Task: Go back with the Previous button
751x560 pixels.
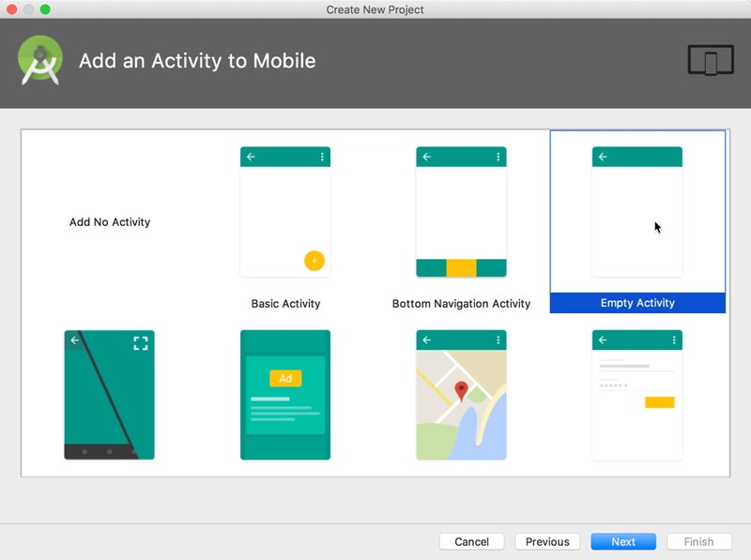Action: coord(547,541)
